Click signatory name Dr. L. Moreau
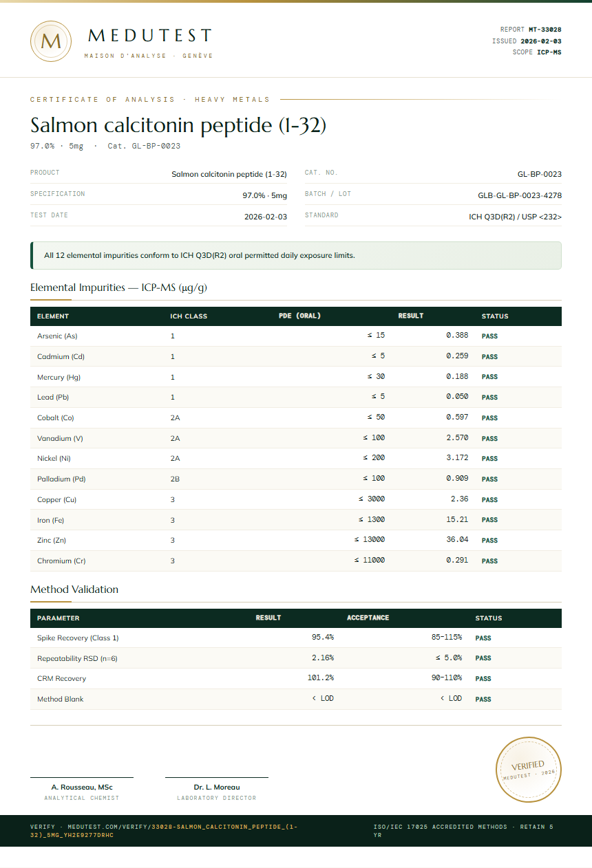The height and width of the screenshot is (868, 592). tap(217, 787)
